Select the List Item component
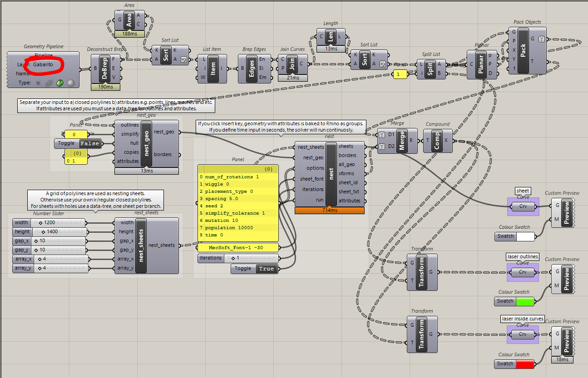The height and width of the screenshot is (378, 588). tap(212, 69)
